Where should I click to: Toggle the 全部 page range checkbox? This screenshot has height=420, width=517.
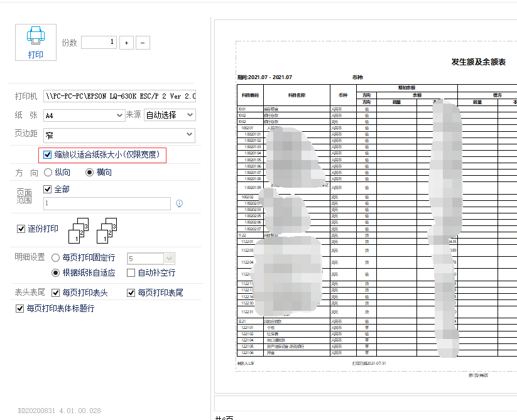(48, 189)
